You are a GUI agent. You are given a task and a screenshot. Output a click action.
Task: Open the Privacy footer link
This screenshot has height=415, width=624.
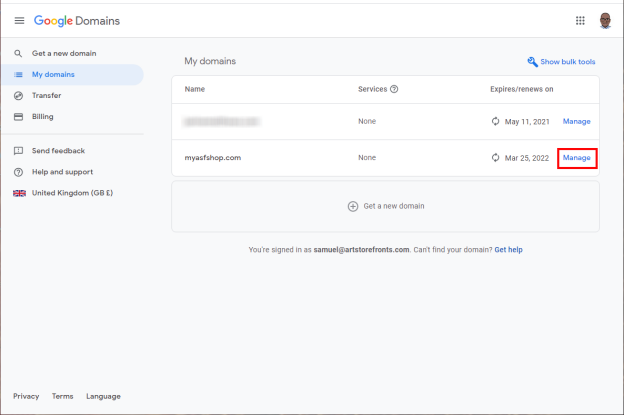[26, 396]
